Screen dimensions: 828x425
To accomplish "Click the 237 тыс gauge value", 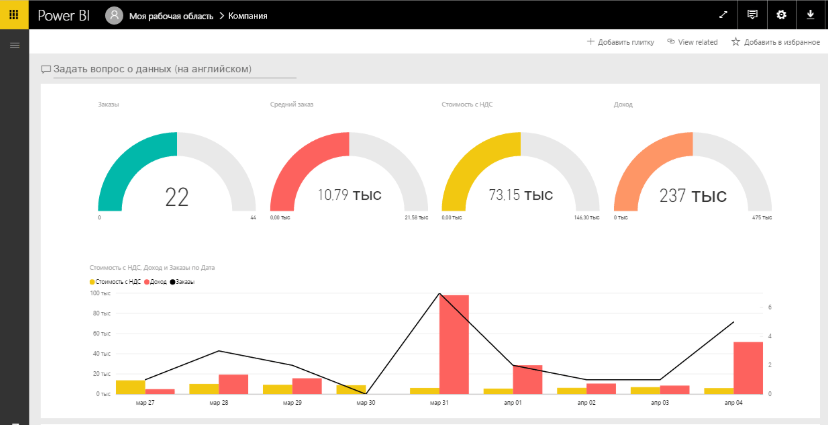I will click(693, 196).
